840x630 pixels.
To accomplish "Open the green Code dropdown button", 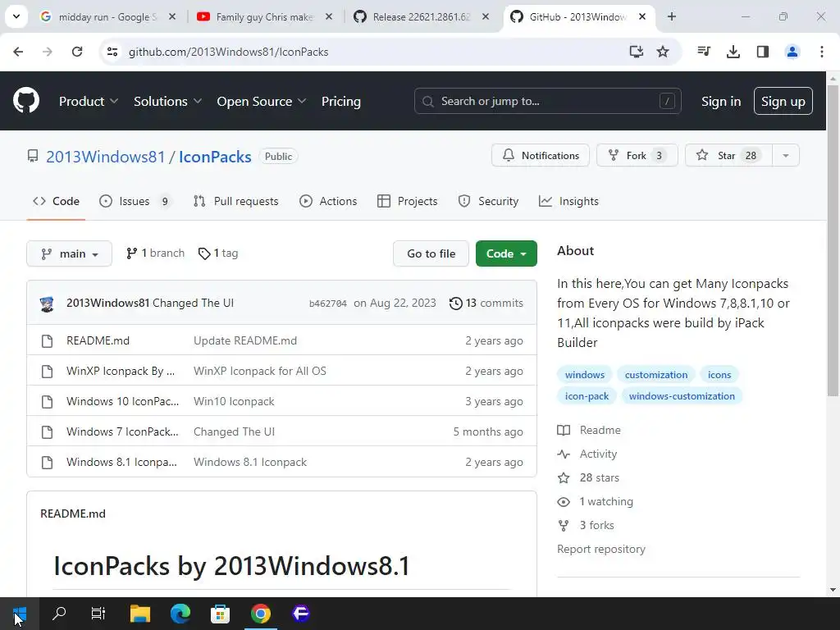I will (505, 253).
